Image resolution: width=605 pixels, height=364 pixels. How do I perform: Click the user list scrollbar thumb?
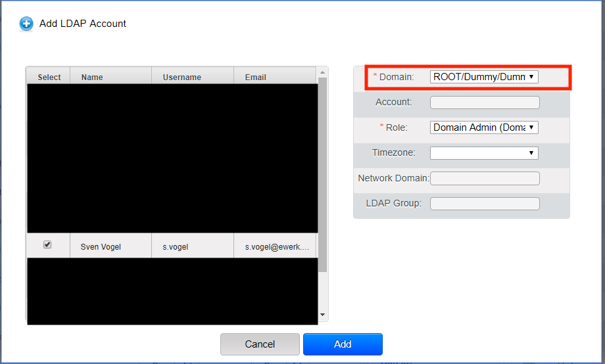tap(323, 175)
